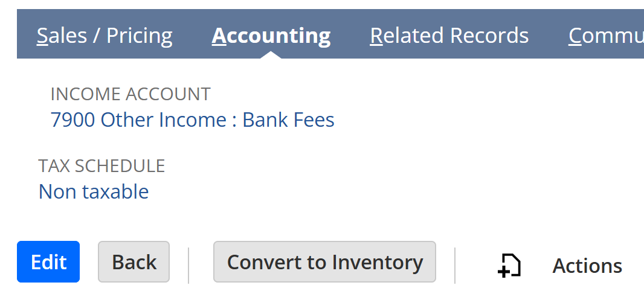Click the underlined S in Sales / Pricing
Screen dimensions: 644x294
pyautogui.click(x=42, y=36)
